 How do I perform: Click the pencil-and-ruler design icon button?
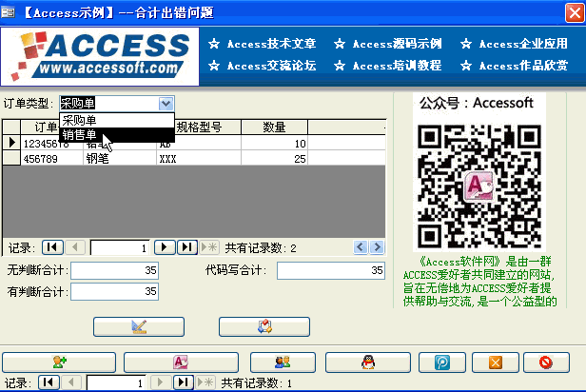tap(139, 326)
